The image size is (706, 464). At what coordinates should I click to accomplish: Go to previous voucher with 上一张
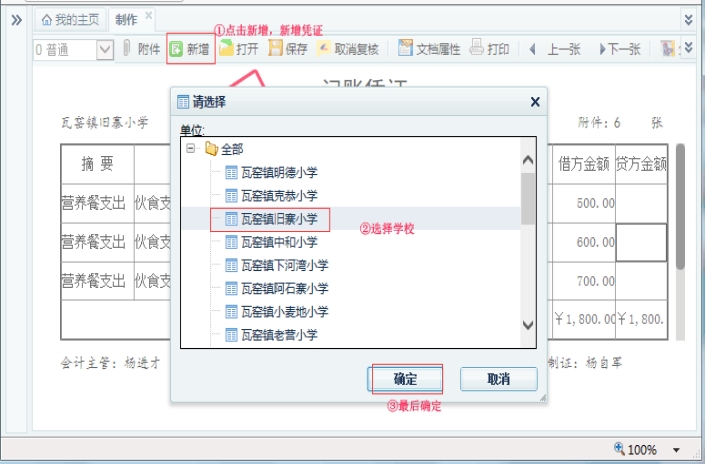click(554, 49)
